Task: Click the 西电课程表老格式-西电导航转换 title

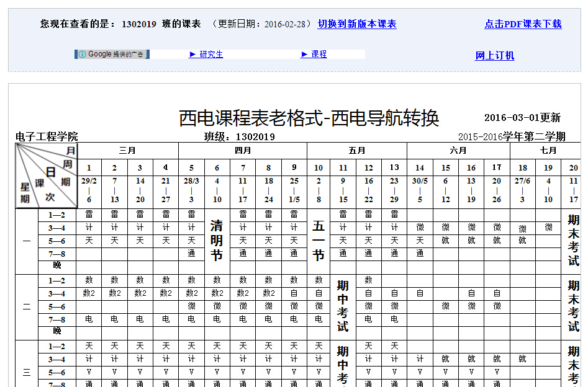Action: 309,118
